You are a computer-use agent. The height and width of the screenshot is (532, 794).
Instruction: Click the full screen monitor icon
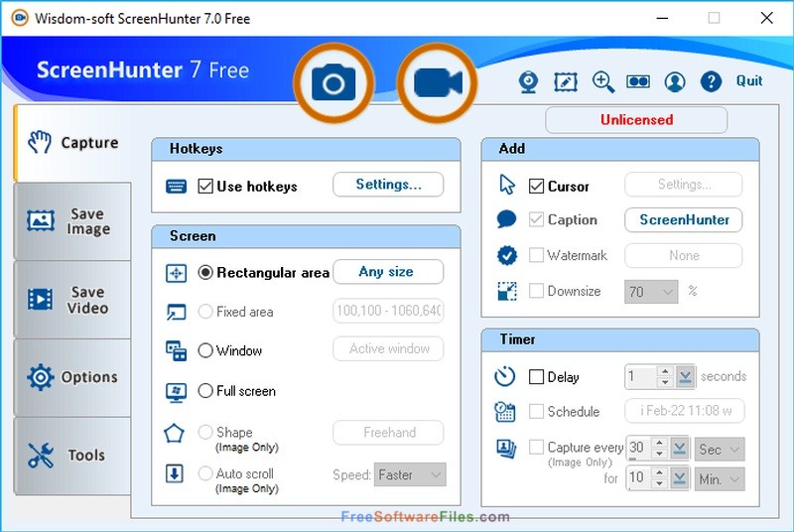click(177, 392)
